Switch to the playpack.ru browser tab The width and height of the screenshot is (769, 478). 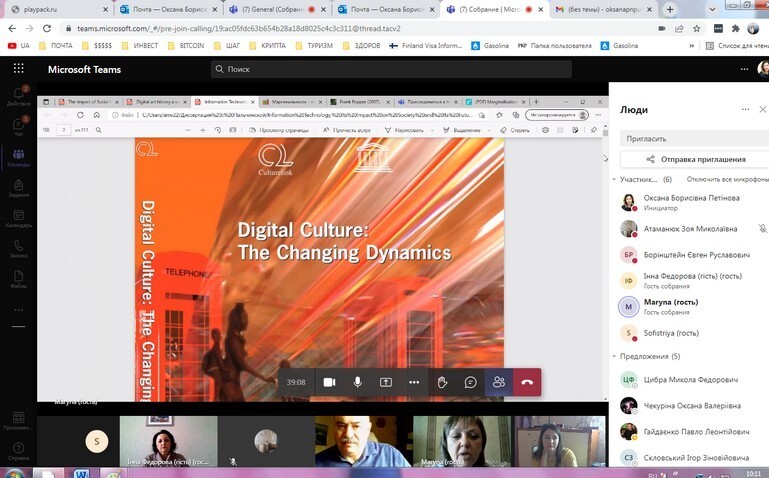(45, 8)
